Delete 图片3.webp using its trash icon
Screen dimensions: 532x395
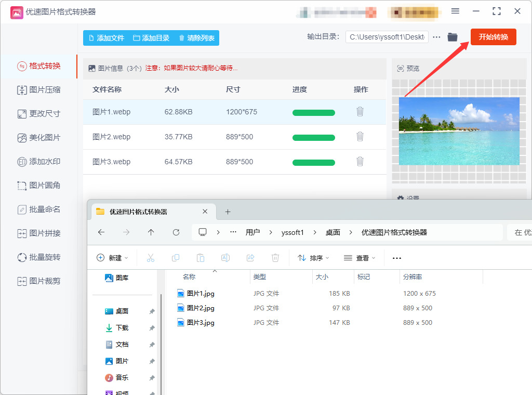tap(360, 162)
